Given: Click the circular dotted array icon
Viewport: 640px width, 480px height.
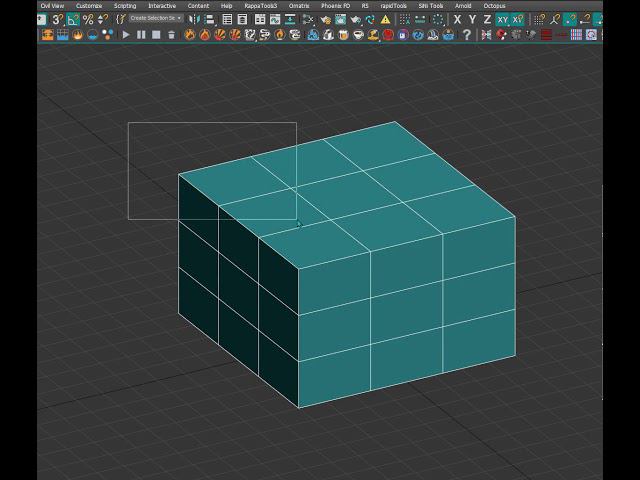Looking at the screenshot, I should point(438,19).
